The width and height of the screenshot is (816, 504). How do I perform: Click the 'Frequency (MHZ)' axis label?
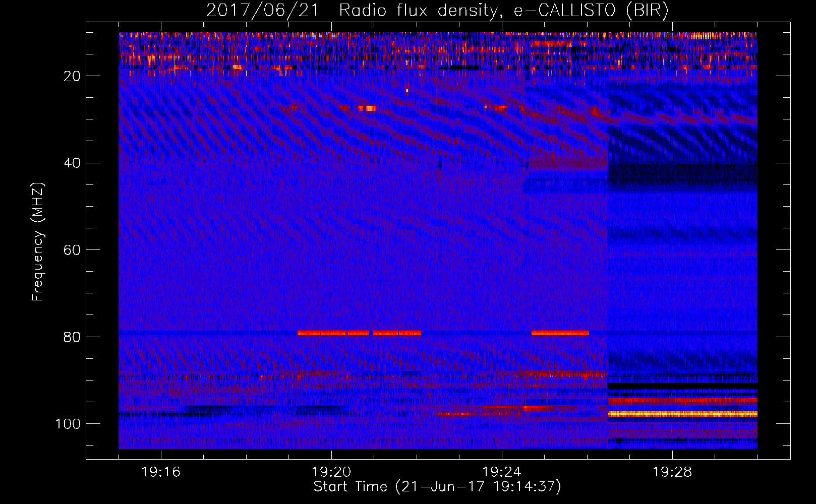(x=38, y=242)
